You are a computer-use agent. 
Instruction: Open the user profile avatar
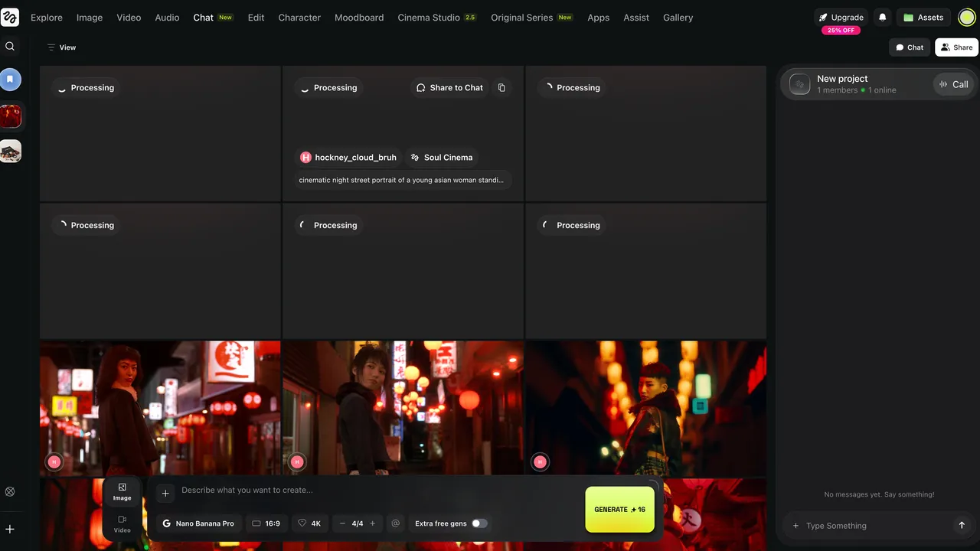pos(967,17)
